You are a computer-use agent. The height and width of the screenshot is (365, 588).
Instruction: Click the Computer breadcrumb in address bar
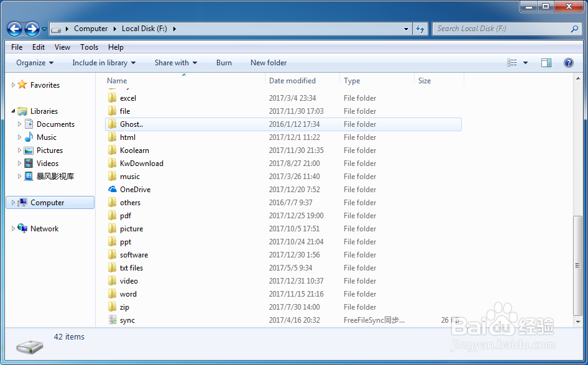[x=91, y=29]
